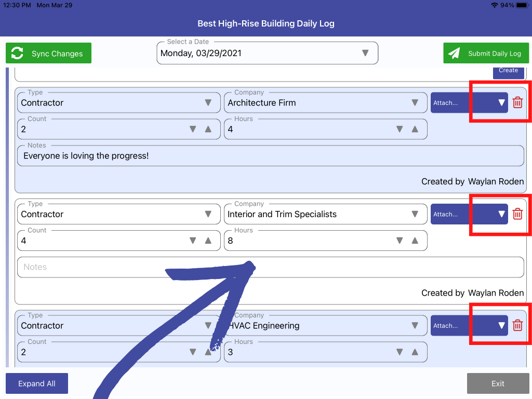Decrease Count for Interior and Trim entry
The image size is (532, 399).
(x=193, y=241)
